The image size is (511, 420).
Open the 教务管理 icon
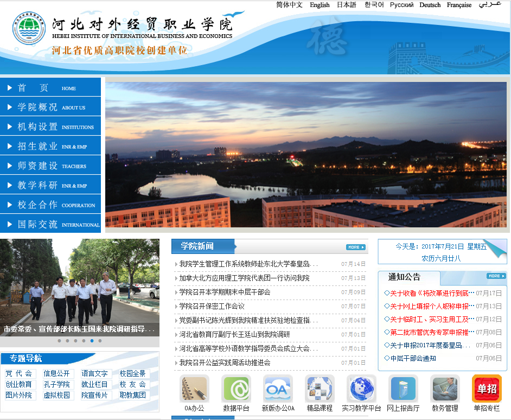click(x=445, y=389)
